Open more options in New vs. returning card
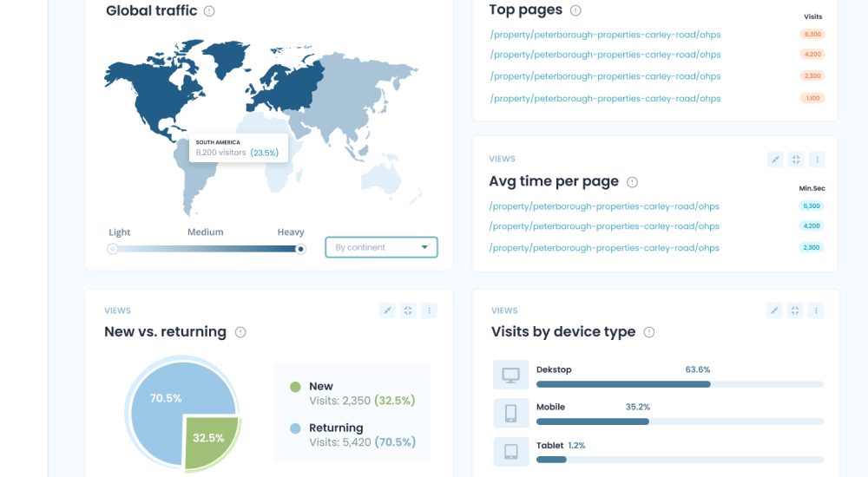 tap(429, 310)
